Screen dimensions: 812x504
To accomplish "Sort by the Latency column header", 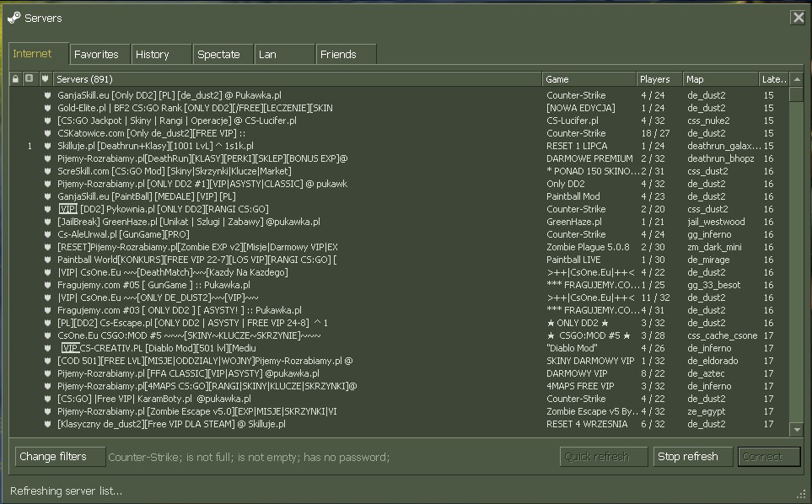I will point(774,79).
